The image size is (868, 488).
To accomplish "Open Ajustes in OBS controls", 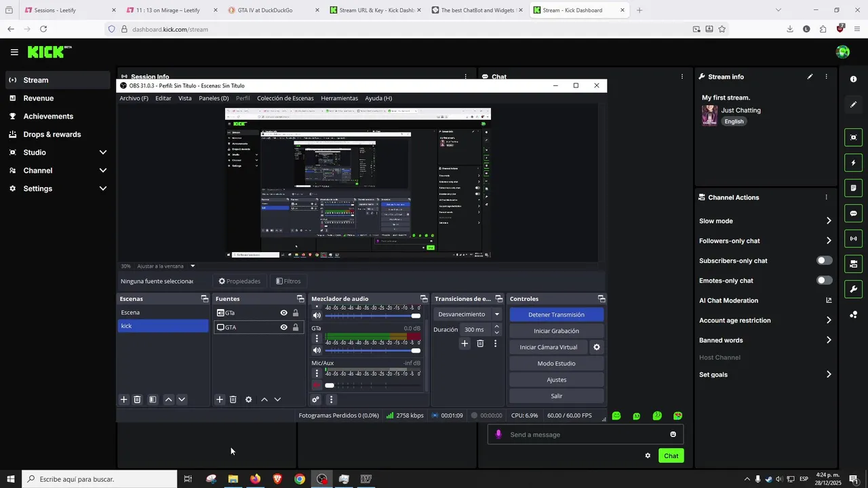I will (556, 380).
